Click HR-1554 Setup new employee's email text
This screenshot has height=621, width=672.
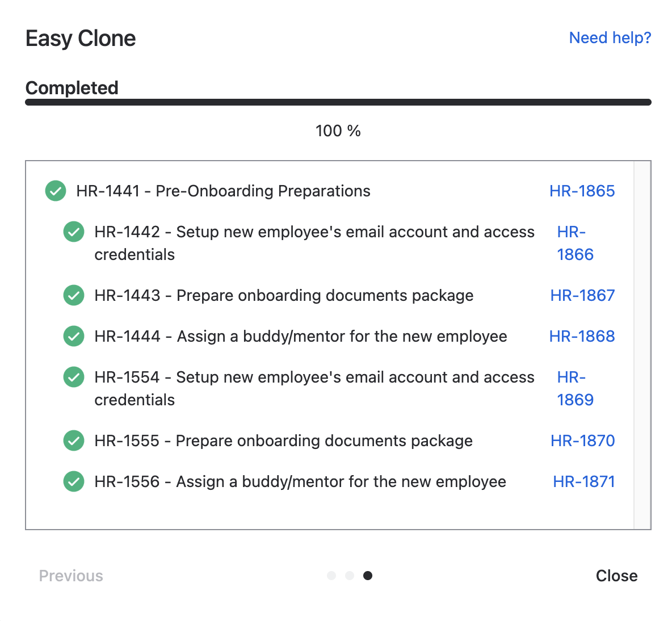pyautogui.click(x=314, y=388)
